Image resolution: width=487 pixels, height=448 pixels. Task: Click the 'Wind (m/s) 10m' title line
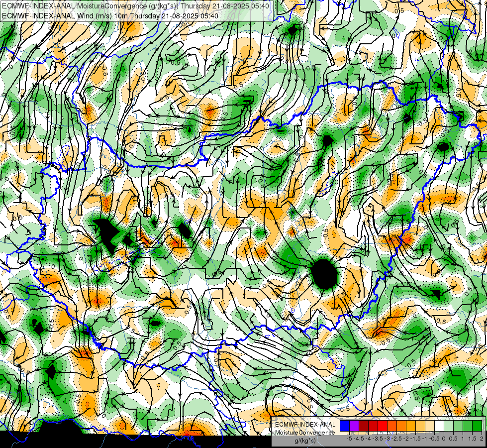click(110, 16)
